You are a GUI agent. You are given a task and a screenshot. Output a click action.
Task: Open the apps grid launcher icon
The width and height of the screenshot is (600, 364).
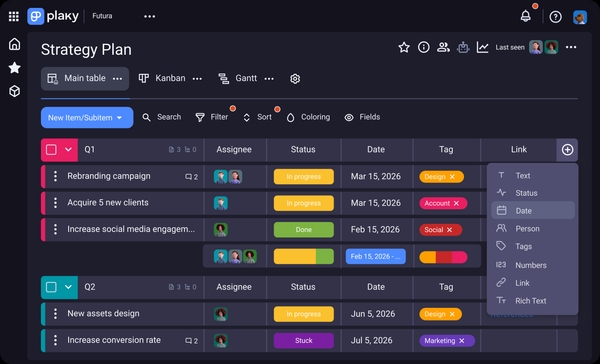click(14, 16)
